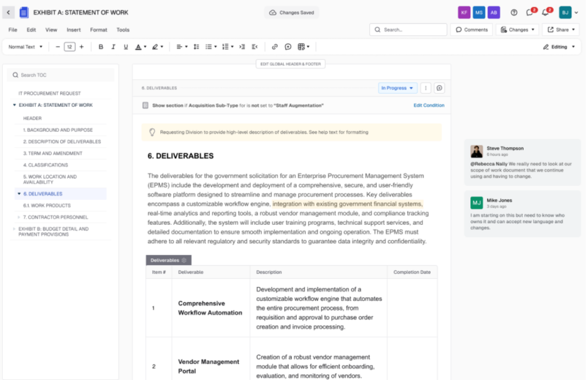This screenshot has height=380, width=588.
Task: Open the Format menu
Action: point(98,29)
